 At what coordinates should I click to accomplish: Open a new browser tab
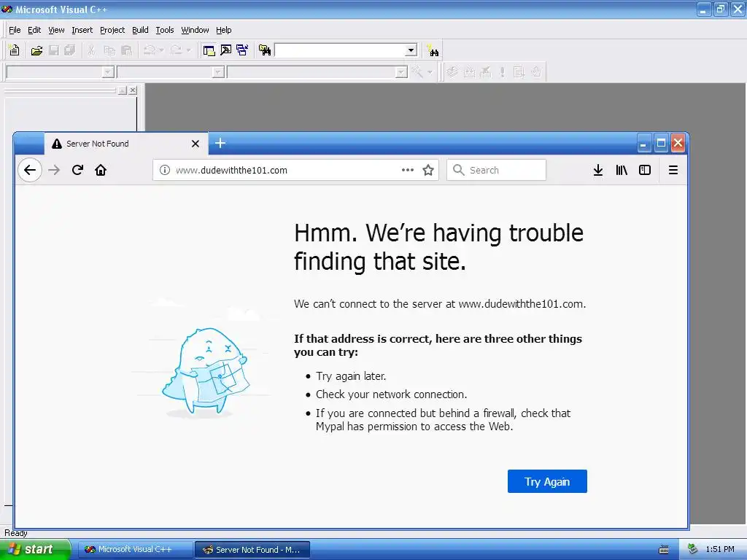click(220, 143)
